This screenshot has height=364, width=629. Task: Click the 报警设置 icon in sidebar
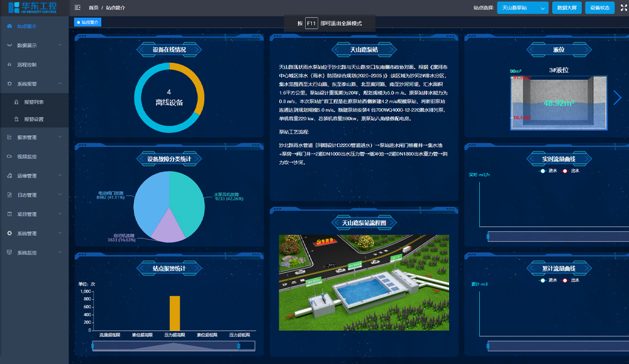pyautogui.click(x=17, y=119)
